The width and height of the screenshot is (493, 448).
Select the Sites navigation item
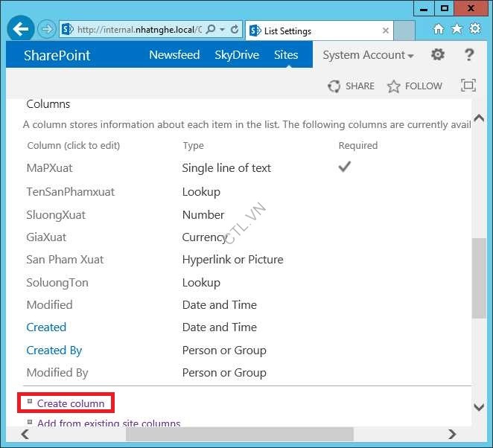pyautogui.click(x=286, y=55)
